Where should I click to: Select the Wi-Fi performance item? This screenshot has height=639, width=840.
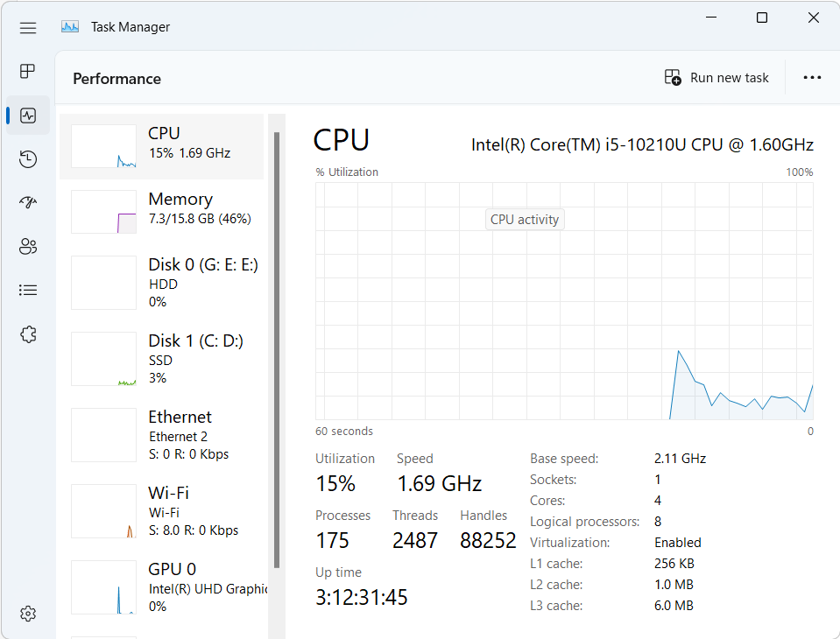(x=162, y=511)
